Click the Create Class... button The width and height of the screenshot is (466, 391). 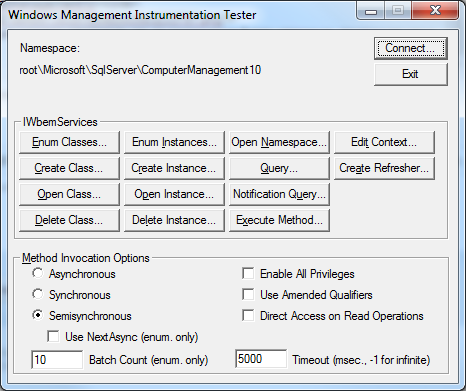pos(69,168)
